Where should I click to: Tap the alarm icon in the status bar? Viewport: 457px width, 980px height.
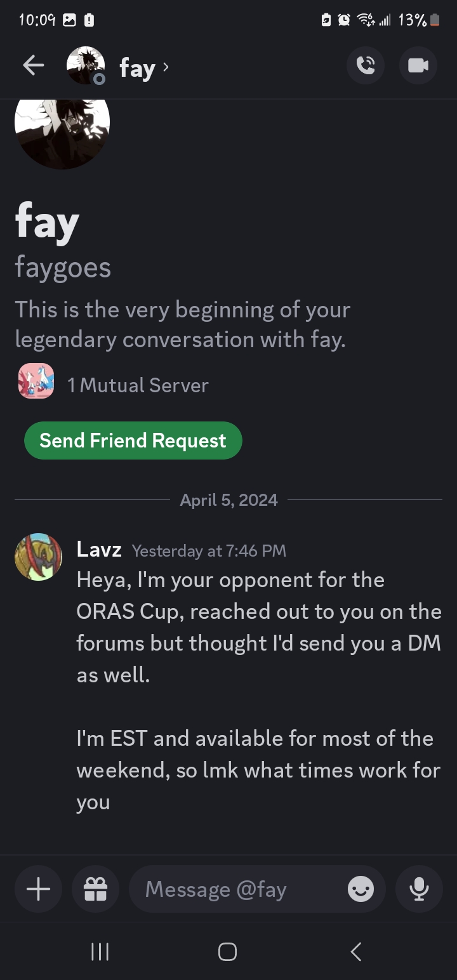pyautogui.click(x=343, y=20)
